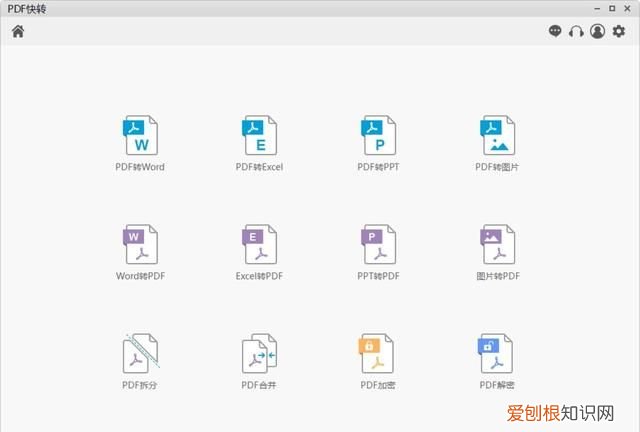
Task: Click the 图片转PDF text label
Action: [x=498, y=276]
